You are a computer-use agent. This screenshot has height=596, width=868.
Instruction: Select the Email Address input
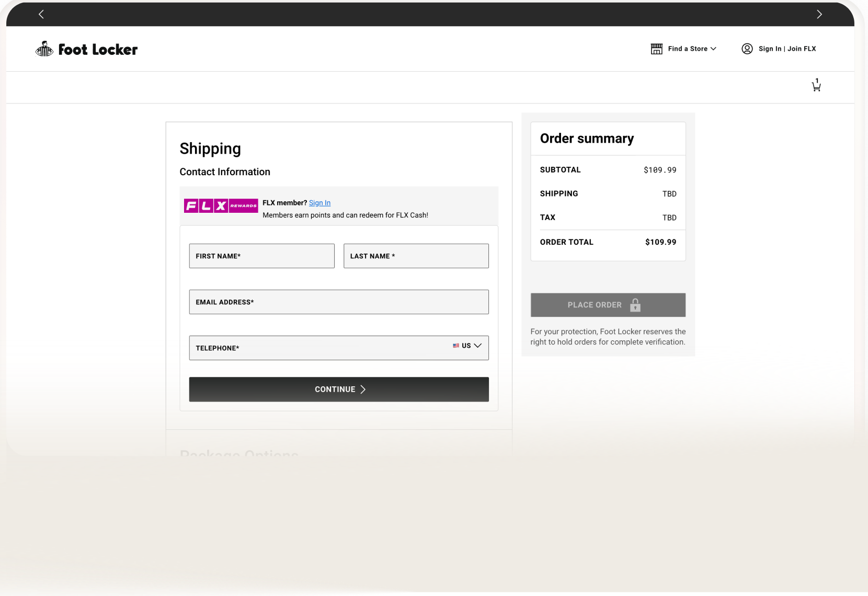click(x=339, y=302)
